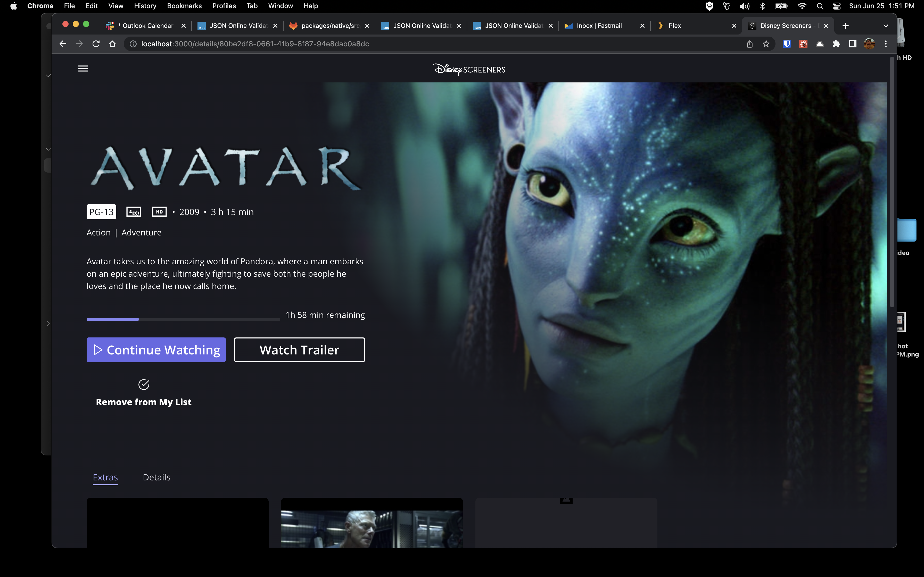Open the Bookmarks menu in the menu bar
Screen dimensions: 924x577
[x=184, y=6]
